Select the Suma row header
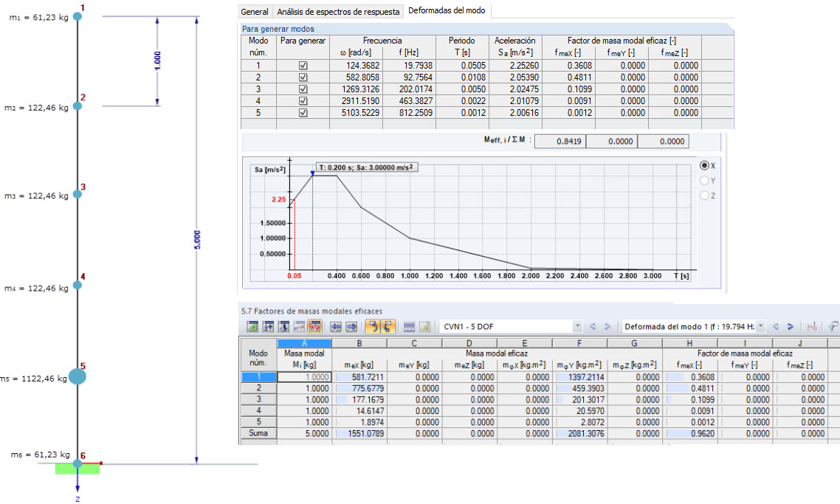The image size is (840, 504). (x=258, y=433)
